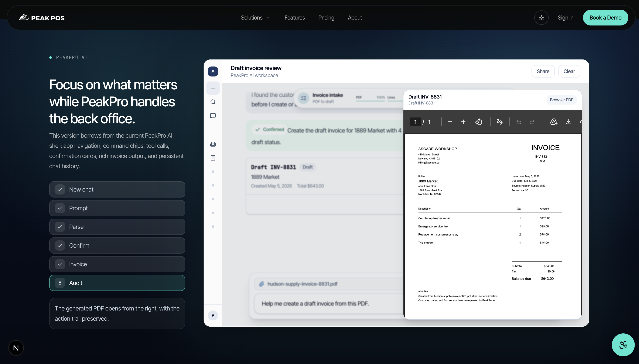Click the Peak POS logo
This screenshot has height=364, width=639.
[x=41, y=17]
